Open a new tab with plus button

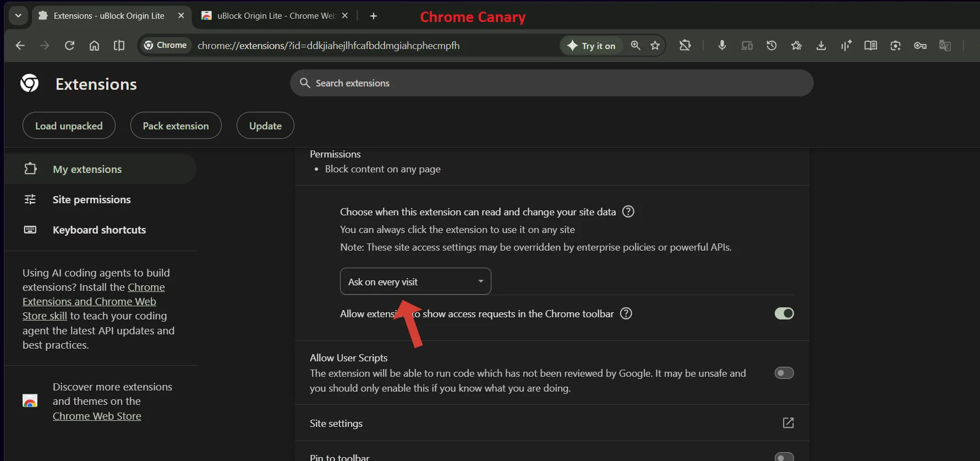click(x=374, y=16)
